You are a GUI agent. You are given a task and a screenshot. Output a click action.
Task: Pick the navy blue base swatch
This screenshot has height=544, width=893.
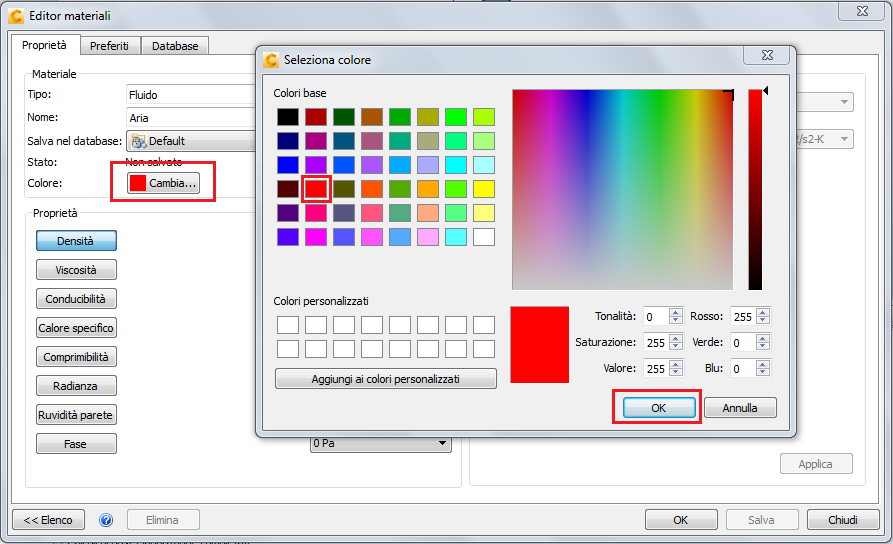click(288, 141)
